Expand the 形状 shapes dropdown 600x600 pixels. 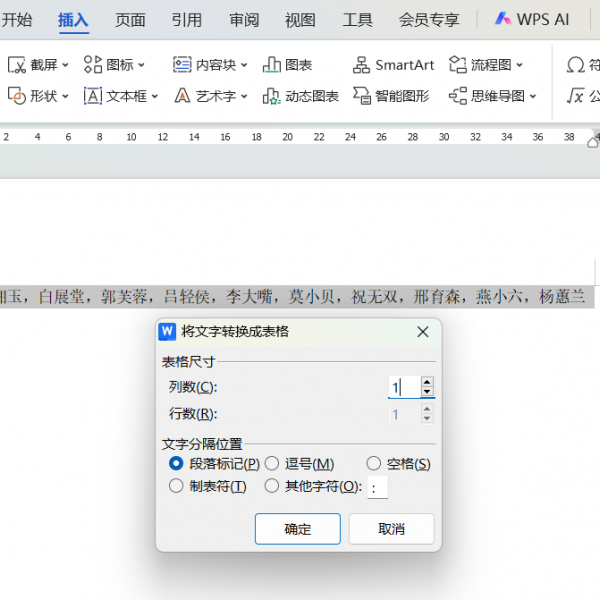tap(65, 96)
